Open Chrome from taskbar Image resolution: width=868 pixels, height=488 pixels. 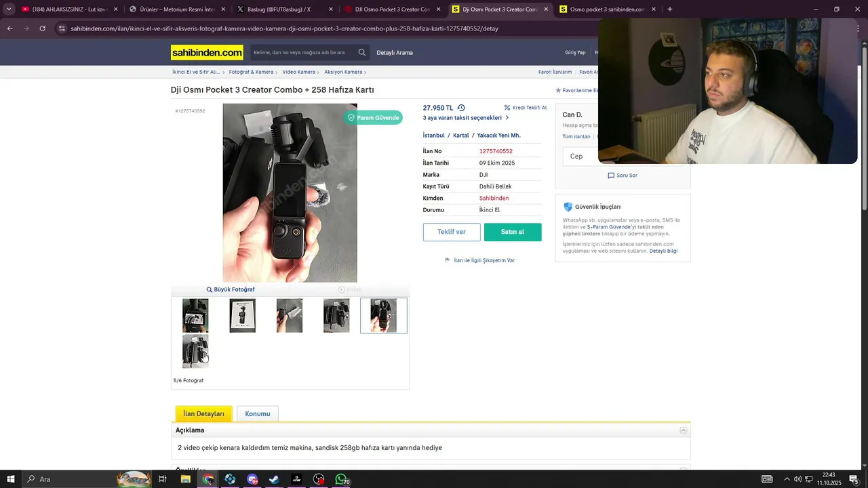(208, 479)
